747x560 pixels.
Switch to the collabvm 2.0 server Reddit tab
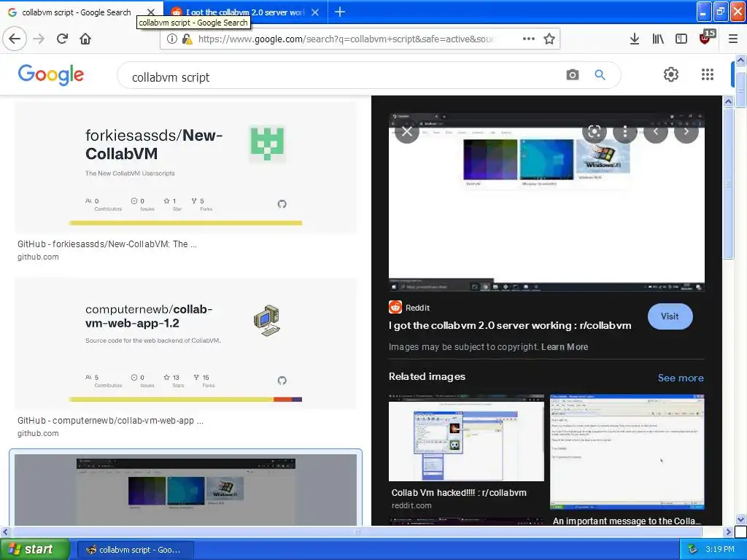pyautogui.click(x=244, y=12)
